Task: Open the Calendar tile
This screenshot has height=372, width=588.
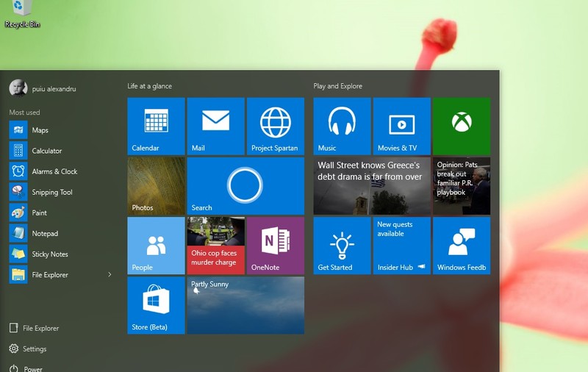Action: [156, 126]
